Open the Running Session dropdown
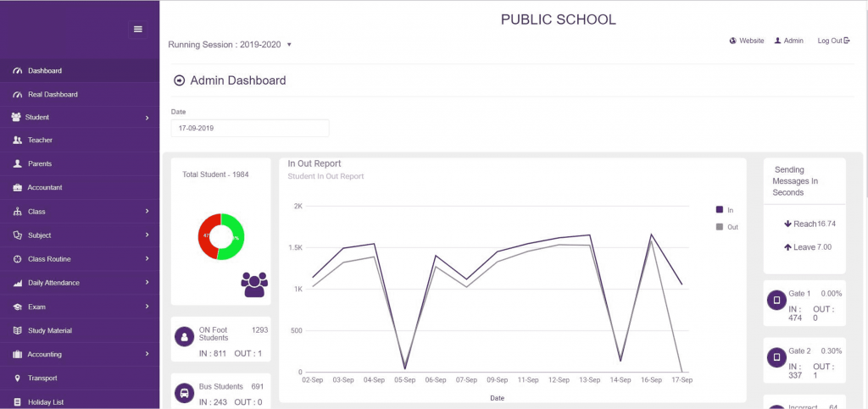The width and height of the screenshot is (868, 409). pyautogui.click(x=230, y=45)
